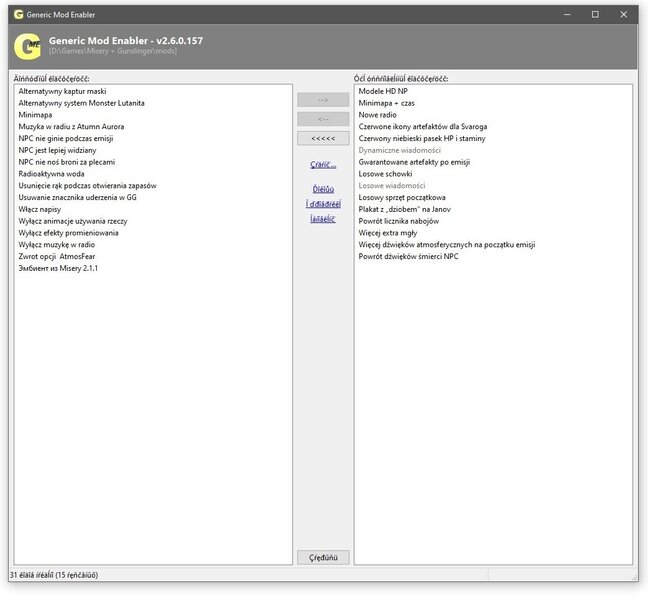This screenshot has height=600, width=648.
Task: Select 'Alternatywny kaptur maski' in the left list
Action: point(62,91)
